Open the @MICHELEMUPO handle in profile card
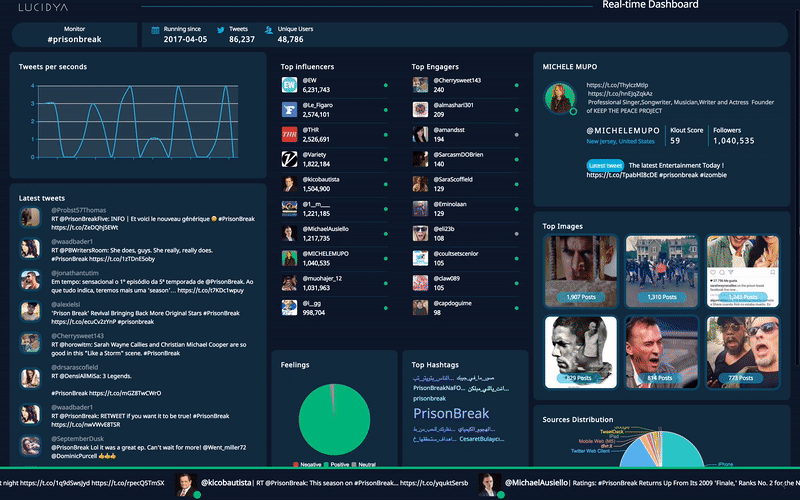 click(623, 131)
